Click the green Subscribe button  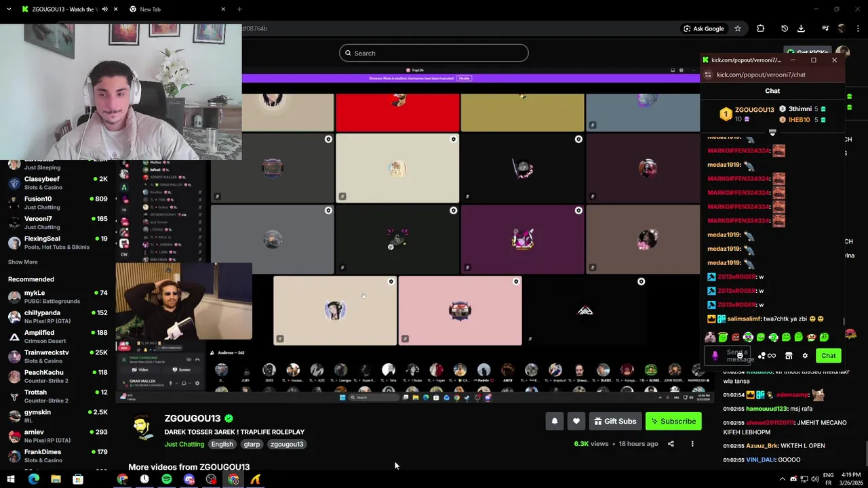(673, 422)
